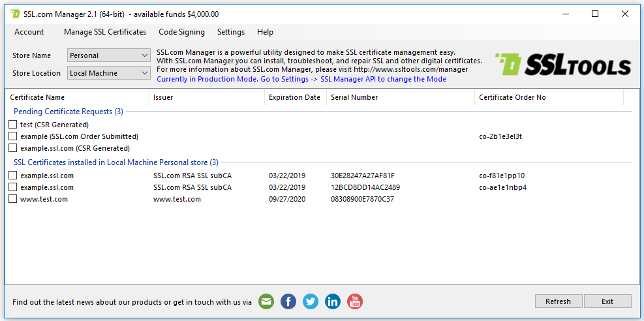Click the SSL Tools logo

click(562, 65)
